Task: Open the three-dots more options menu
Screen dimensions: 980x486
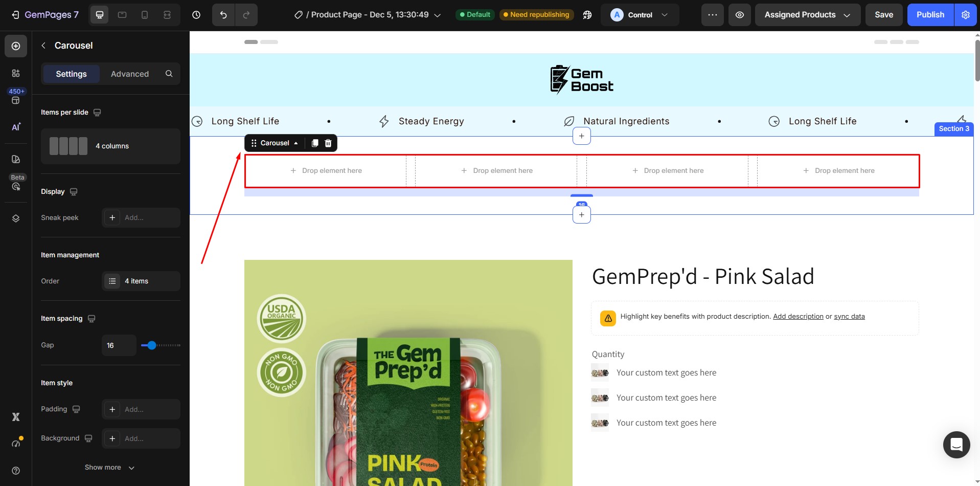Action: click(x=713, y=15)
